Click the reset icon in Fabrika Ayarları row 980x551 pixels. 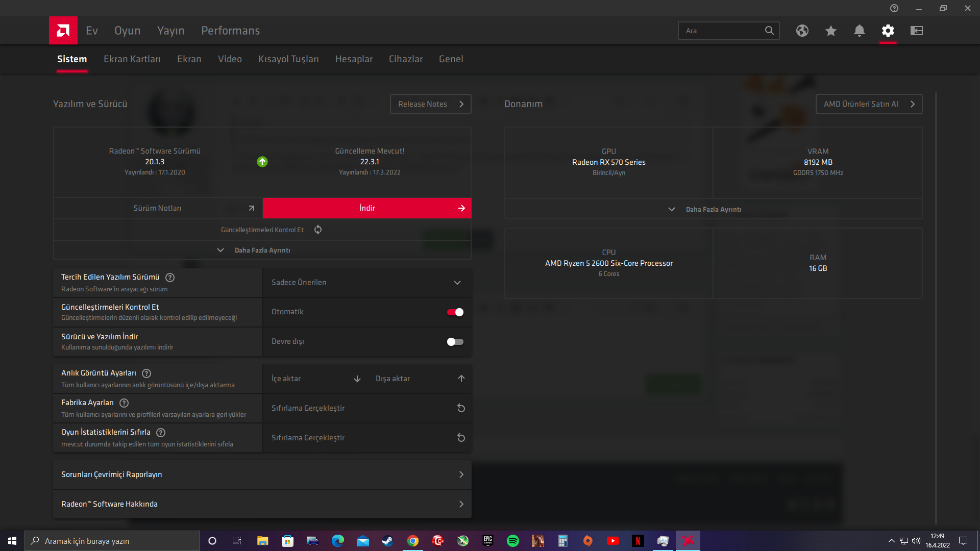coord(461,408)
